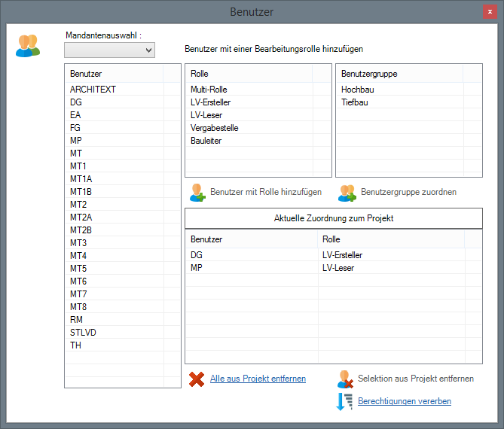Click the users icon at top left
Viewport: 504px width, 429px height.
pyautogui.click(x=28, y=46)
